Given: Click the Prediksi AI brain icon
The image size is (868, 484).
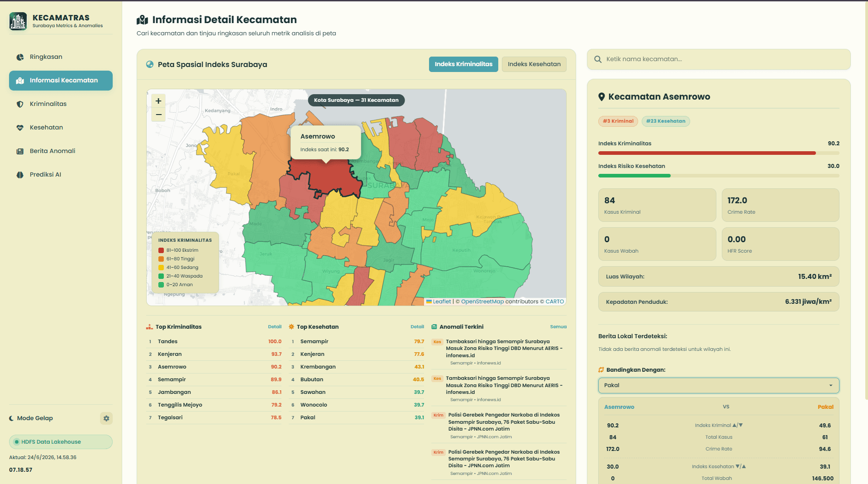Looking at the screenshot, I should [20, 175].
